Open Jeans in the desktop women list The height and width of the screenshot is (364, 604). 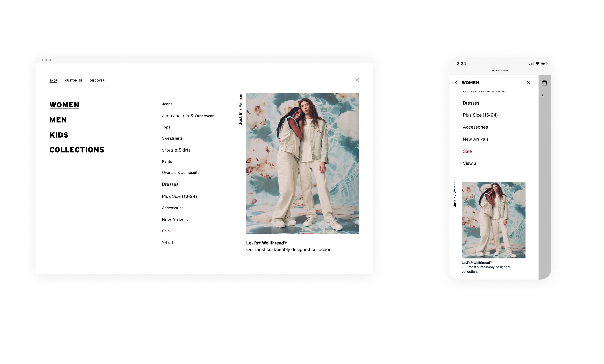pos(167,104)
